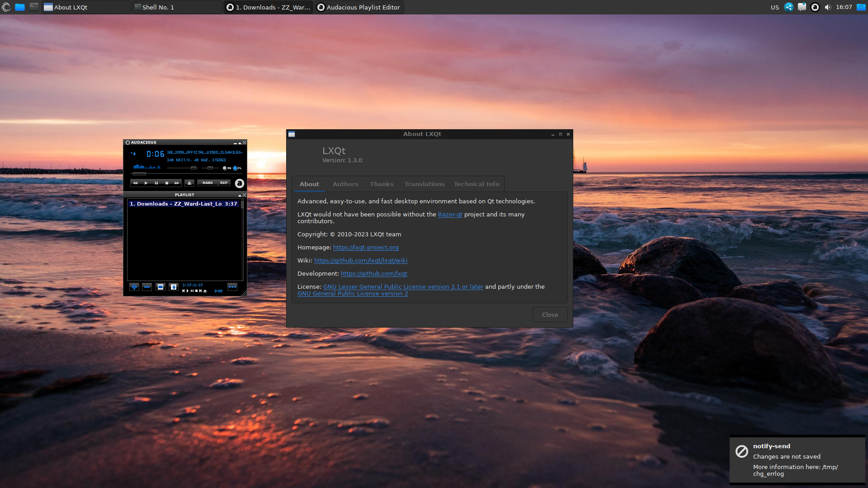Click the Close button in About LXQt
868x488 pixels.
pyautogui.click(x=550, y=314)
